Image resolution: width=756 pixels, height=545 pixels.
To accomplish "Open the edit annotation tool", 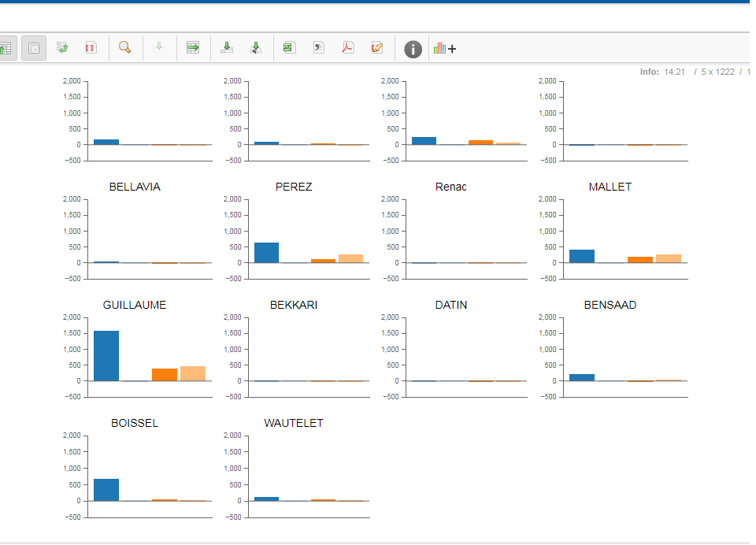I will pos(376,47).
